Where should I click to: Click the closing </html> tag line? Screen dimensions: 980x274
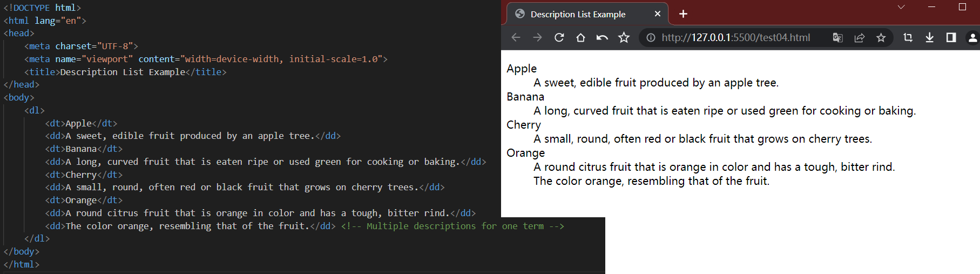click(22, 264)
